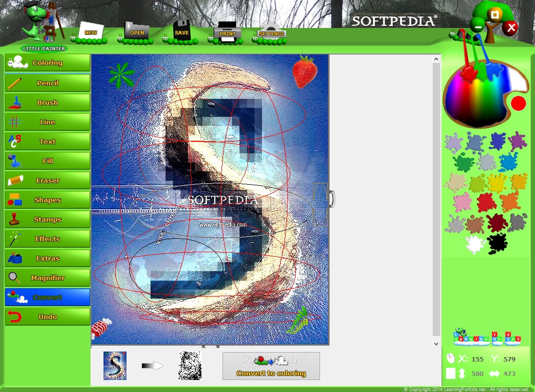Click OPEN folder button

[135, 33]
